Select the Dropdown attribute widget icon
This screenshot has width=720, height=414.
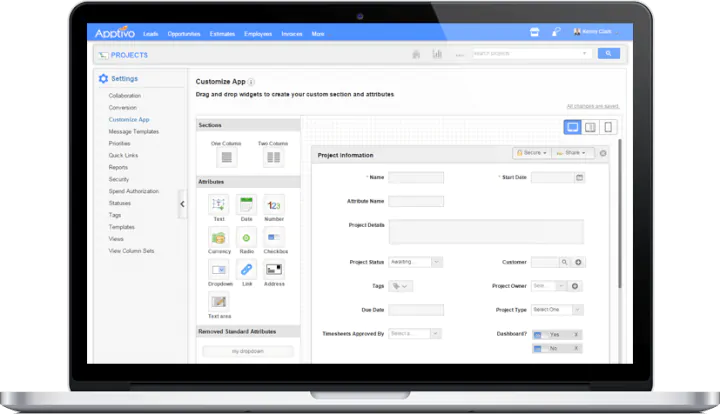219,269
